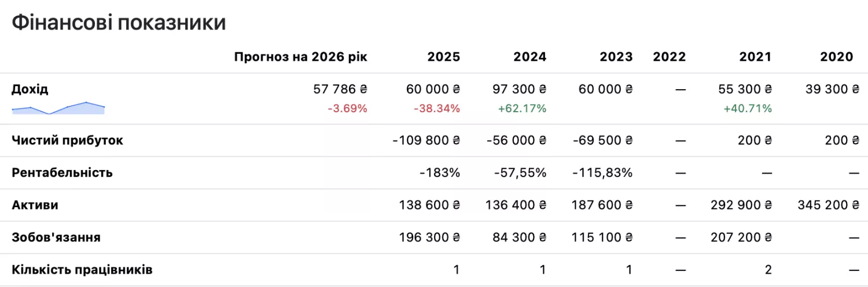Click the -38.34% change indicator
Screen dimensions: 868x287
point(437,108)
